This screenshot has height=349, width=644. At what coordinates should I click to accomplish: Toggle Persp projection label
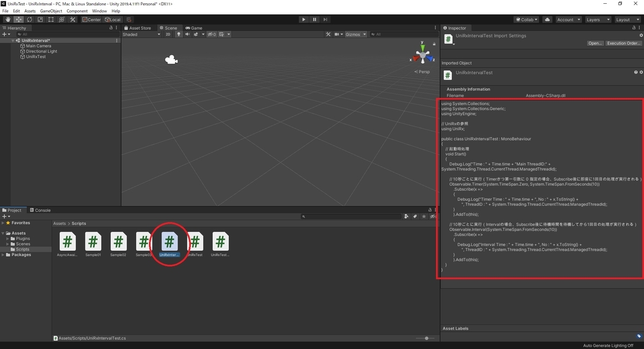tap(423, 72)
